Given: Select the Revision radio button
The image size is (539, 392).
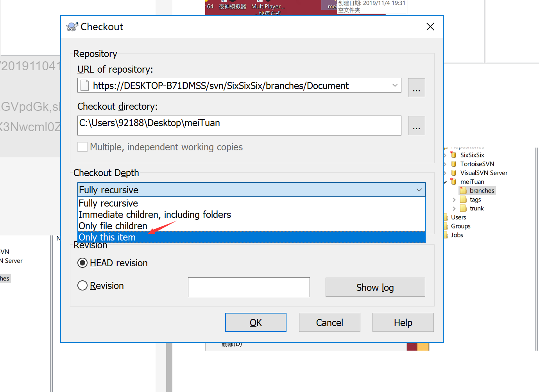Looking at the screenshot, I should 82,285.
